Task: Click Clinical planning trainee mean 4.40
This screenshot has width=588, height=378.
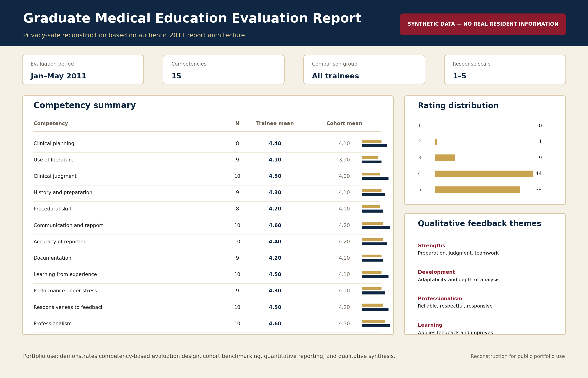Action: (x=275, y=143)
